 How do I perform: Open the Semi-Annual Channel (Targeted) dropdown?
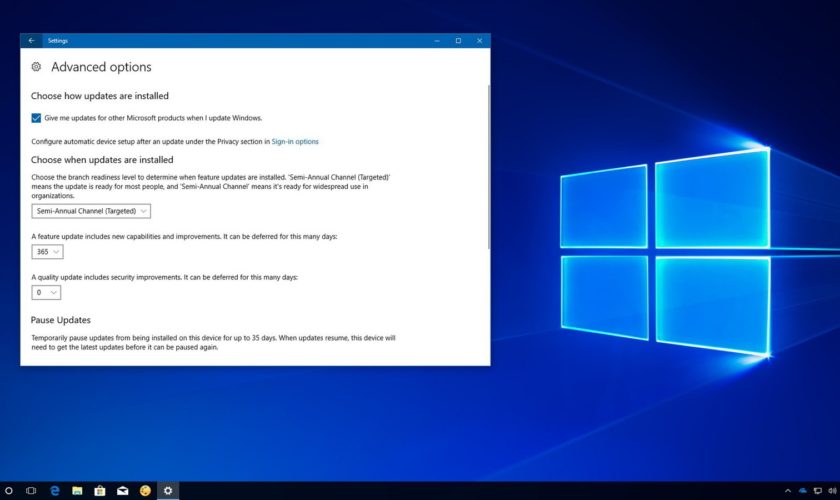tap(91, 211)
